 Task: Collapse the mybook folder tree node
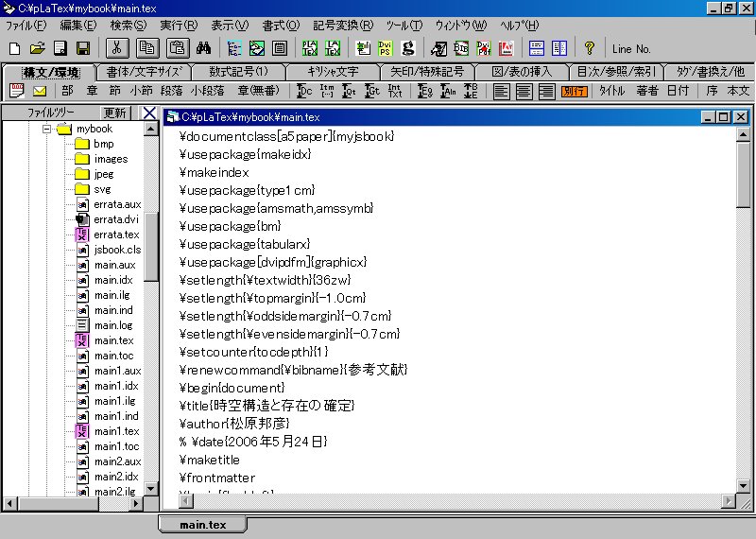point(44,129)
